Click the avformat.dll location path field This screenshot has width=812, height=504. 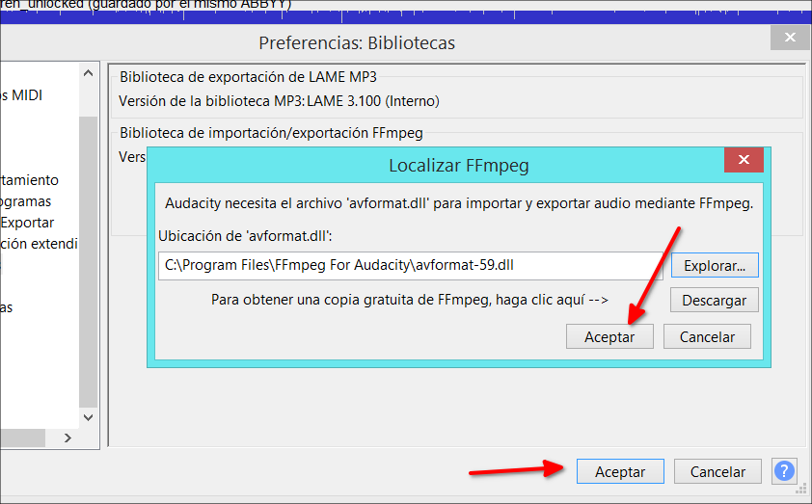tap(410, 265)
